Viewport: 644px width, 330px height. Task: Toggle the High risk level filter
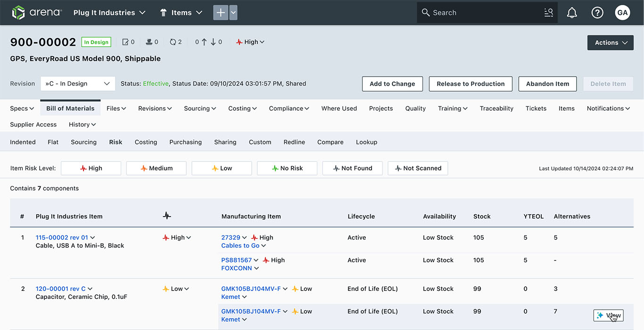pos(91,168)
